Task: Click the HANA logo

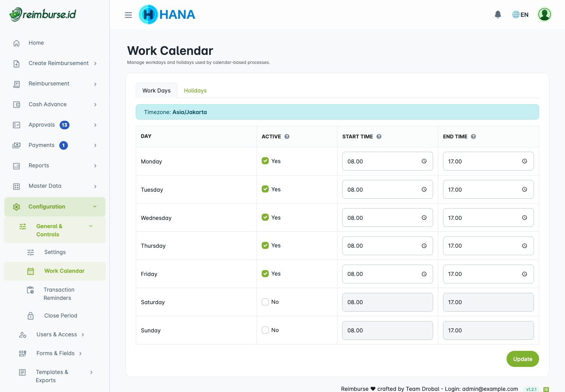Action: (167, 15)
